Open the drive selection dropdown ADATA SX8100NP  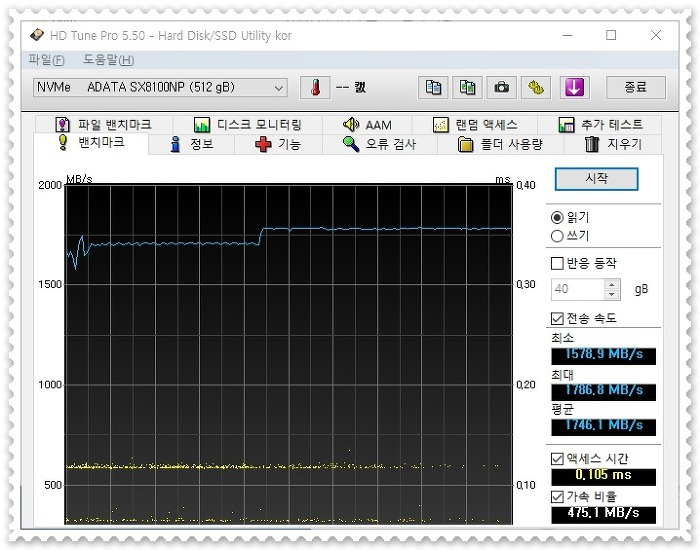(160, 88)
